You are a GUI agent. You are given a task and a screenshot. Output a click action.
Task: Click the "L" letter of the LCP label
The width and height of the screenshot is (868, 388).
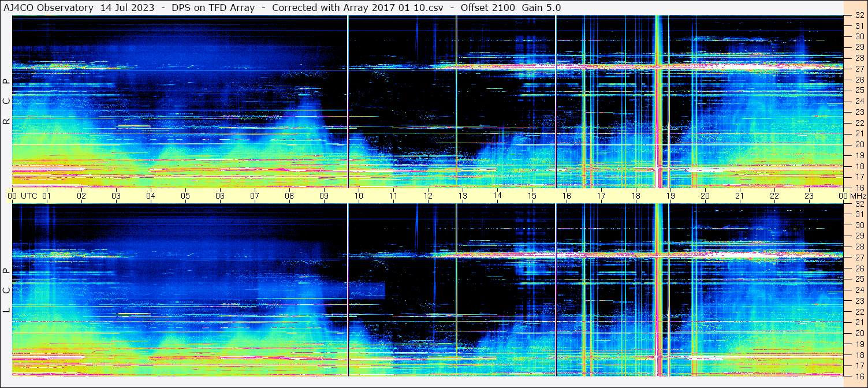6,310
